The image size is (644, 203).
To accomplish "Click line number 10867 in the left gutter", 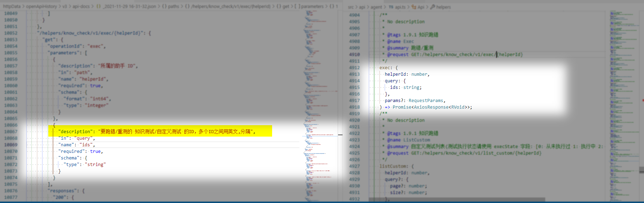I will click(x=11, y=131).
